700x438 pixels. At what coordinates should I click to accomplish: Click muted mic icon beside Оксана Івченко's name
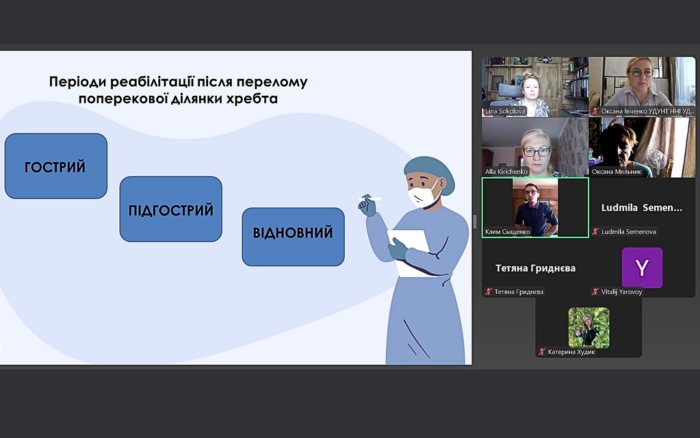pyautogui.click(x=595, y=111)
